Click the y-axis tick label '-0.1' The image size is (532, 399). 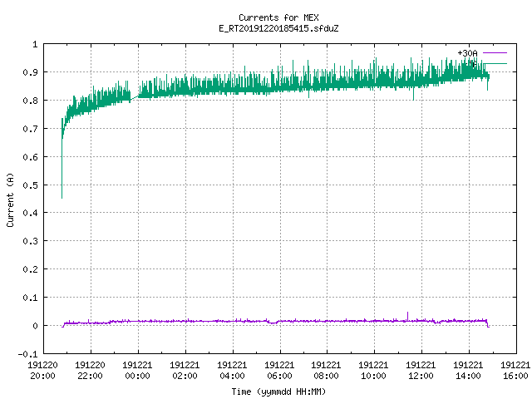(27, 354)
